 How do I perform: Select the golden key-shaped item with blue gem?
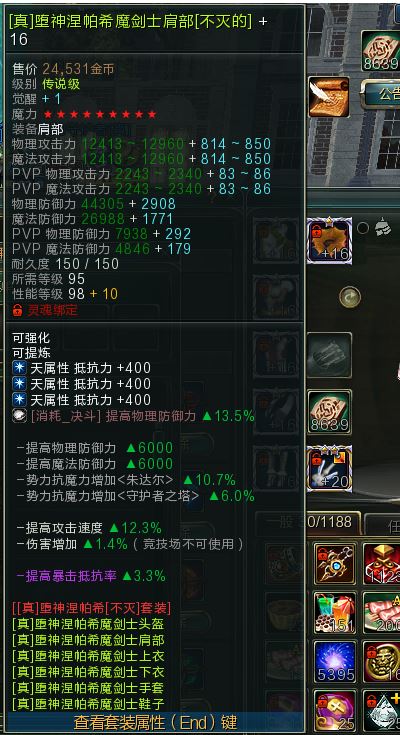tap(335, 563)
